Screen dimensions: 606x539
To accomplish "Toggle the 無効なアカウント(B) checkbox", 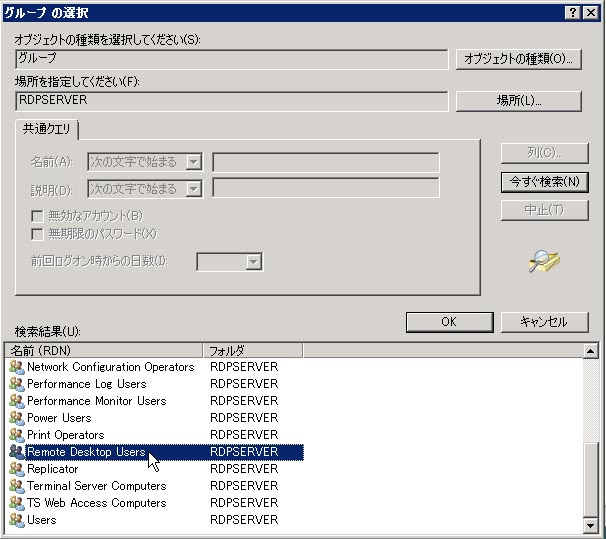I will click(37, 216).
